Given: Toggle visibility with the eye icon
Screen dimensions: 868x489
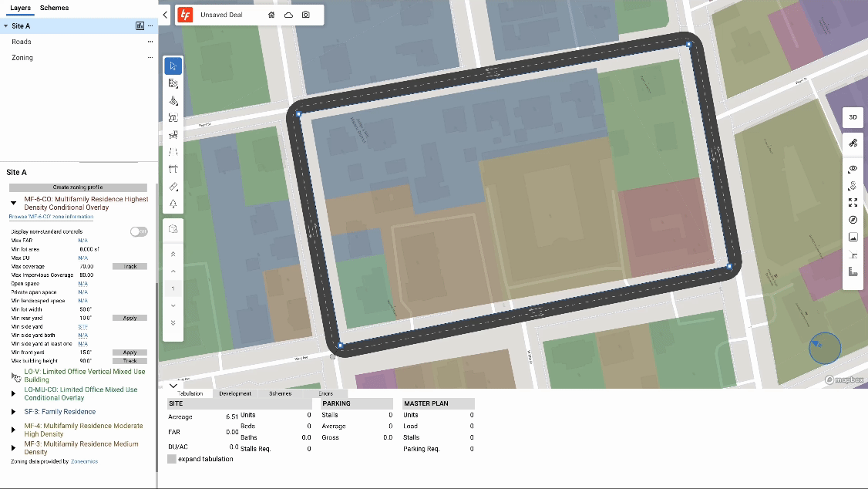Looking at the screenshot, I should point(852,168).
